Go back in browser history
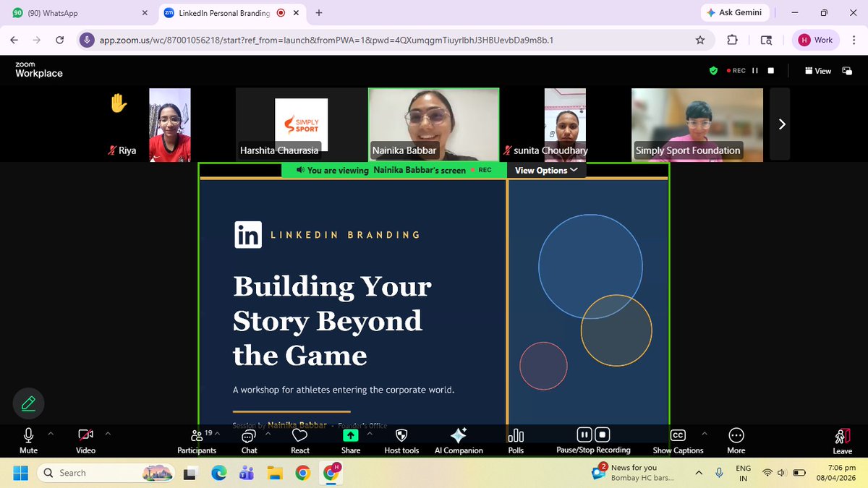This screenshot has width=868, height=488. point(14,40)
